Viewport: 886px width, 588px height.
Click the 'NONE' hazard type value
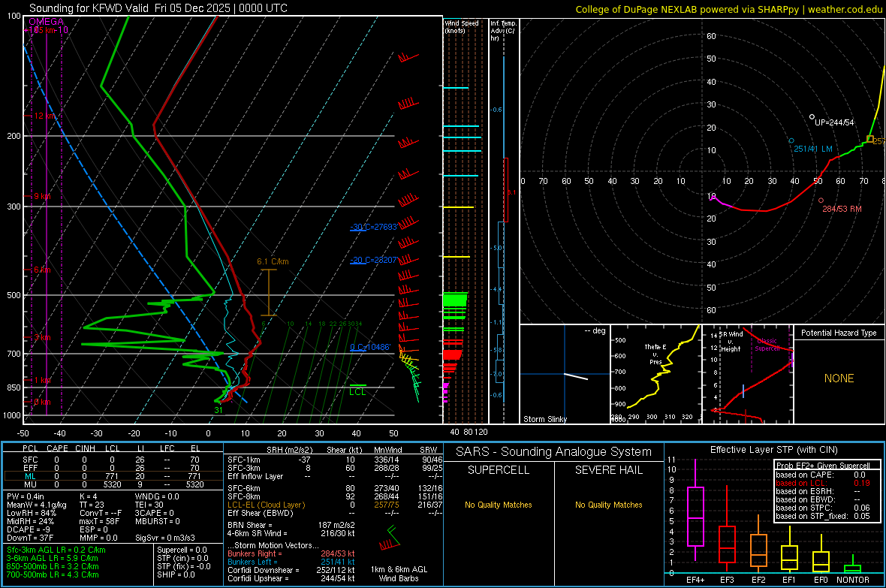click(839, 378)
